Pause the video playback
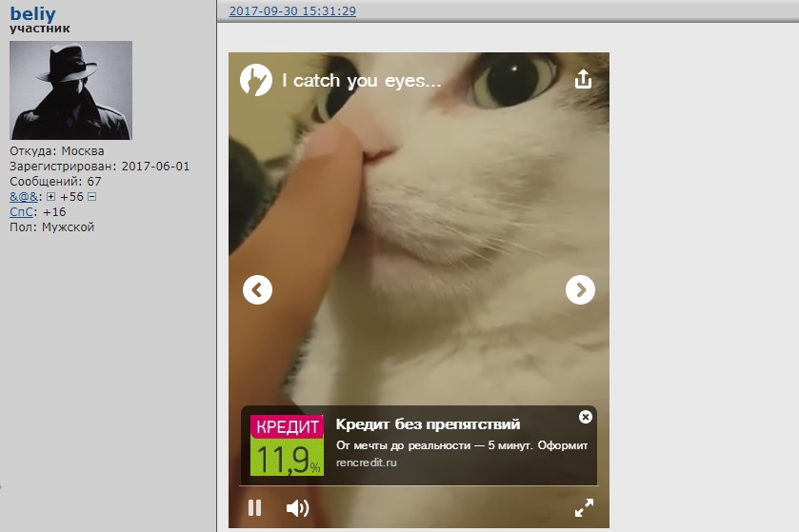The height and width of the screenshot is (532, 799). pos(255,507)
